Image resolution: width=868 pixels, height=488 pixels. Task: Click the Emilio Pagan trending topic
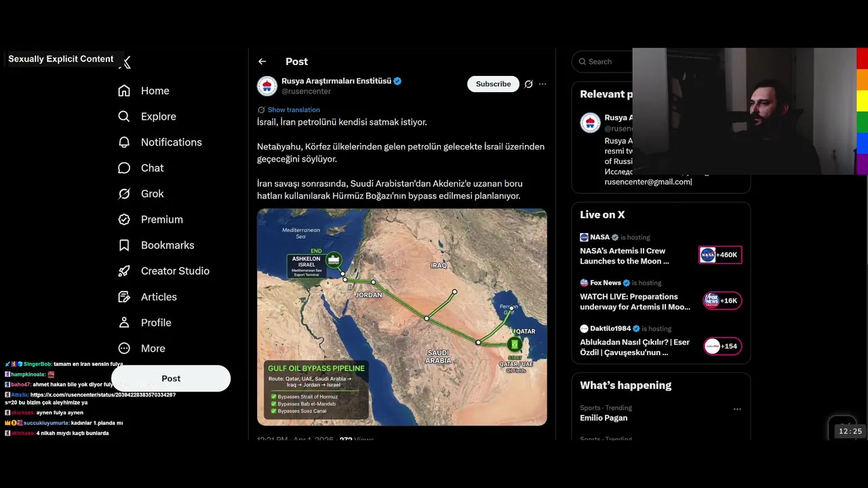(604, 418)
